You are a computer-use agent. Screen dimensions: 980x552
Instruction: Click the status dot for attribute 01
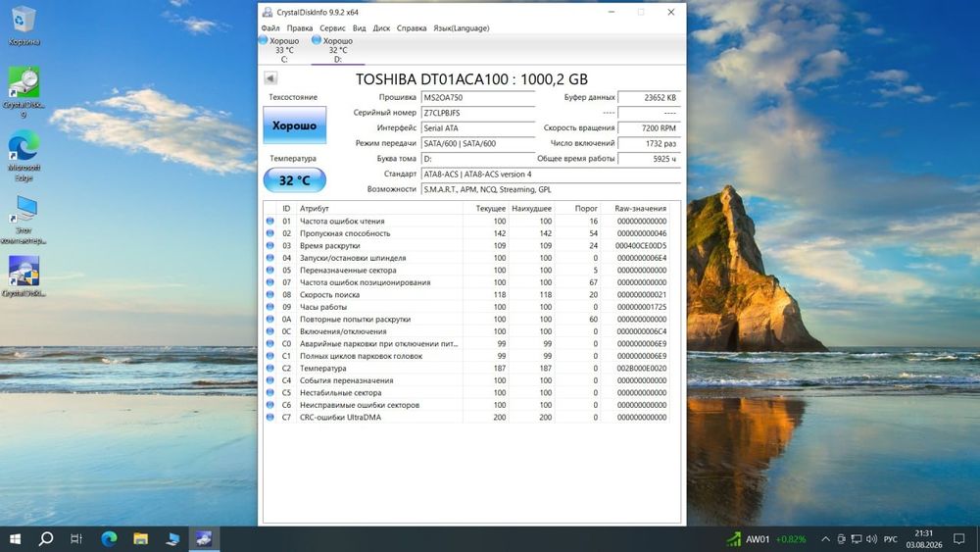(270, 221)
